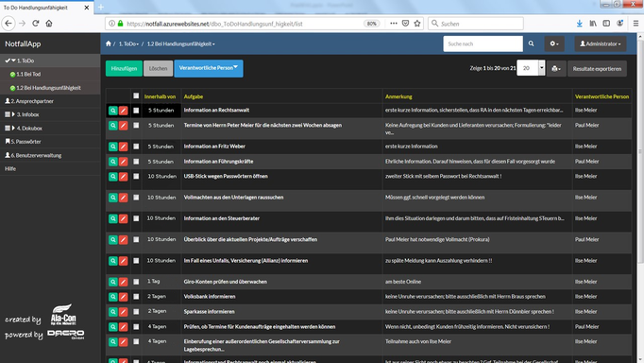Open Hilfe in sidebar
This screenshot has width=644, height=363.
[x=50, y=168]
